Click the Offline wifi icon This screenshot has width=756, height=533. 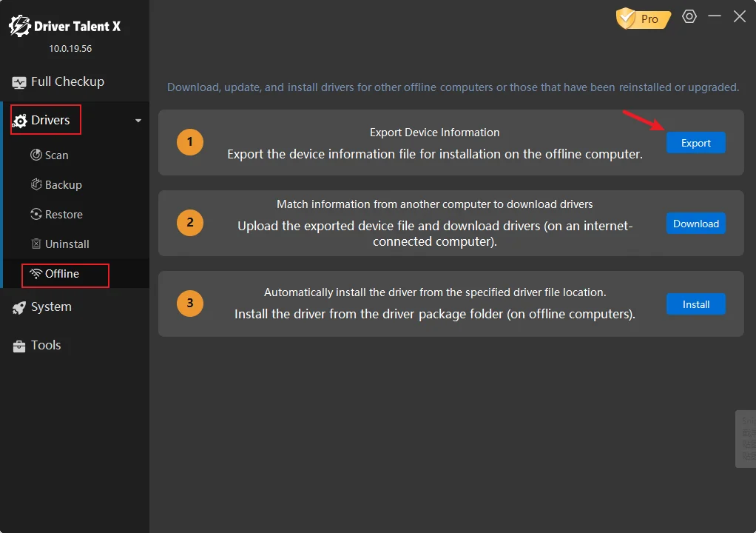click(x=36, y=273)
